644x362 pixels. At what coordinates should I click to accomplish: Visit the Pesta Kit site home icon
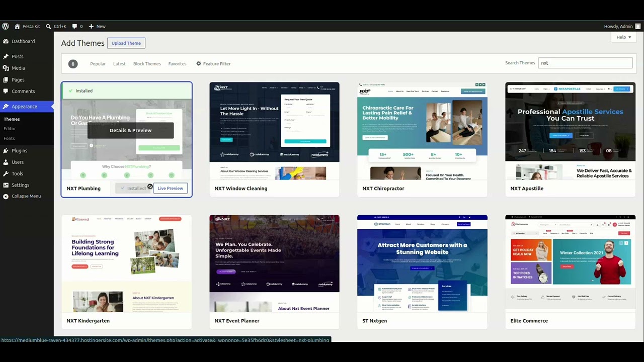(17, 26)
